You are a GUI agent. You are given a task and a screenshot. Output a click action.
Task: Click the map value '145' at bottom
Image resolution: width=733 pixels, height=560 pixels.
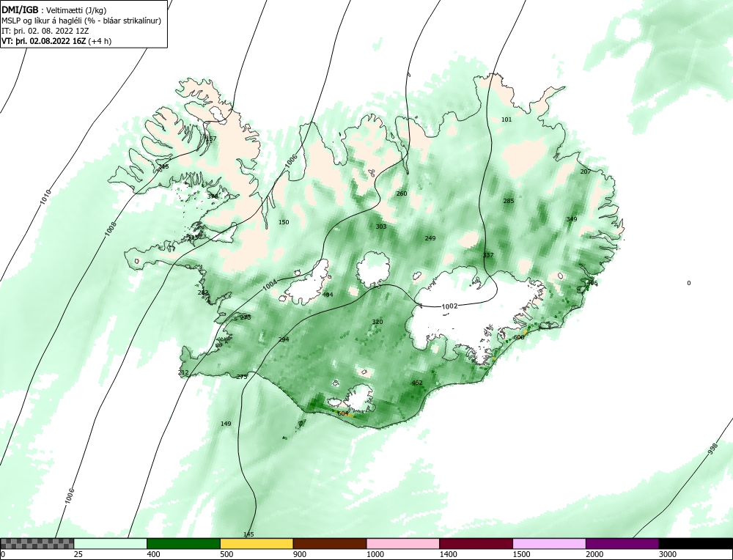[248, 534]
